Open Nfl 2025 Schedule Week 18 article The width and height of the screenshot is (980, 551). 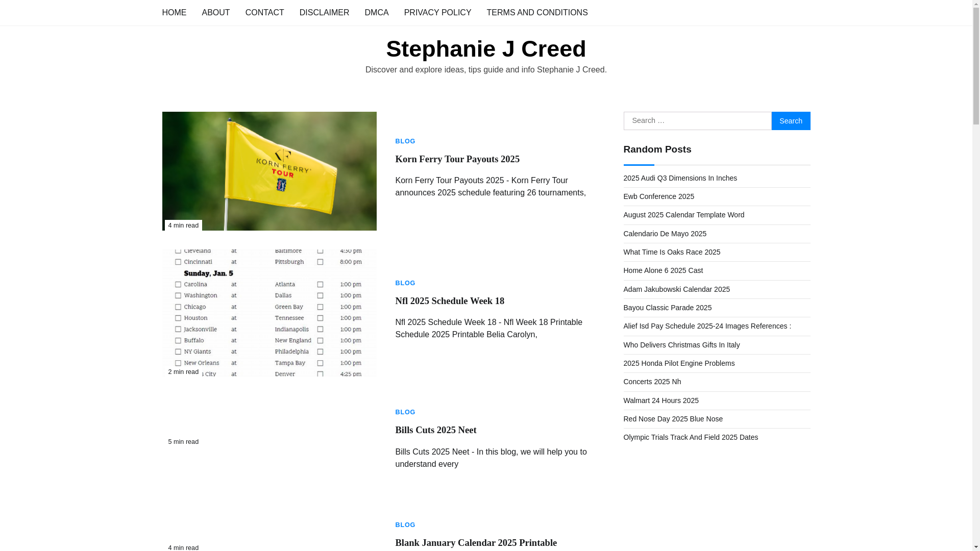(449, 301)
